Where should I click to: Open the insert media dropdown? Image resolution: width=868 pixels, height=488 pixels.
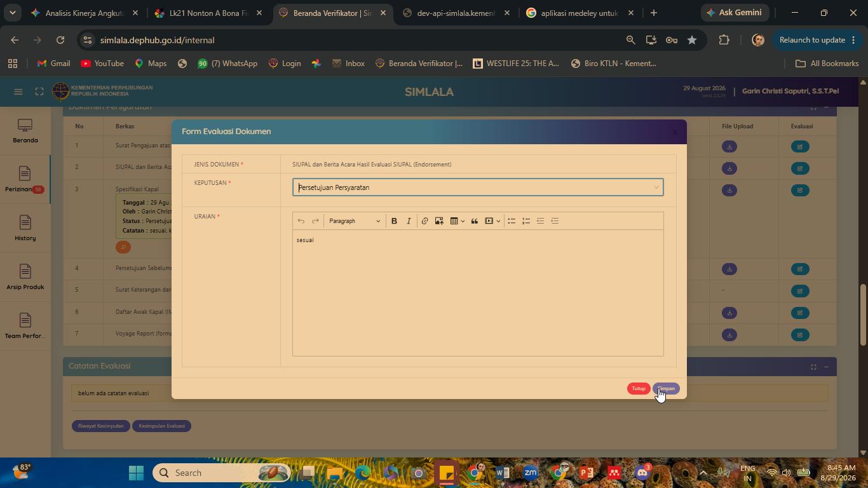coord(492,221)
